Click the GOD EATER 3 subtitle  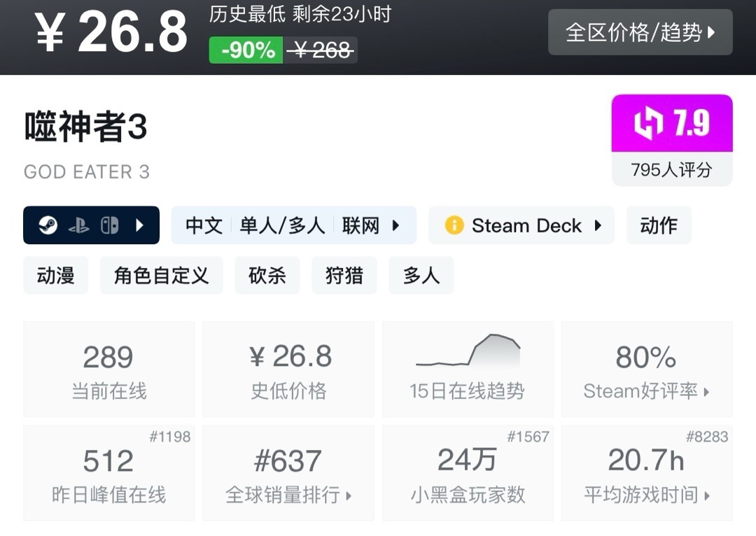[87, 172]
